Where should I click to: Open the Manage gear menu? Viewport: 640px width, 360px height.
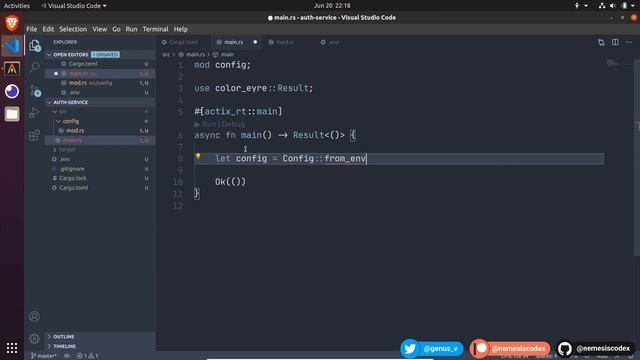(x=35, y=338)
